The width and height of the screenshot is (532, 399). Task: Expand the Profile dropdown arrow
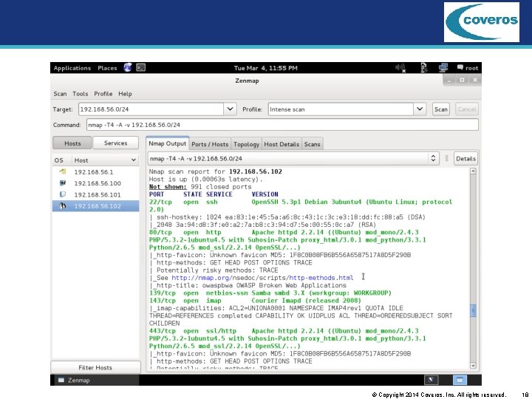tap(420, 109)
